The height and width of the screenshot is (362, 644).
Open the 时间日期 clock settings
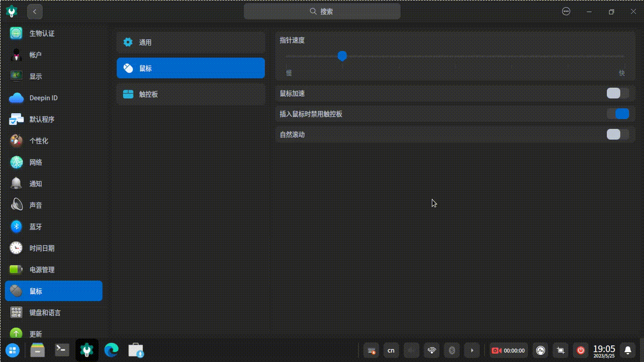pos(54,248)
